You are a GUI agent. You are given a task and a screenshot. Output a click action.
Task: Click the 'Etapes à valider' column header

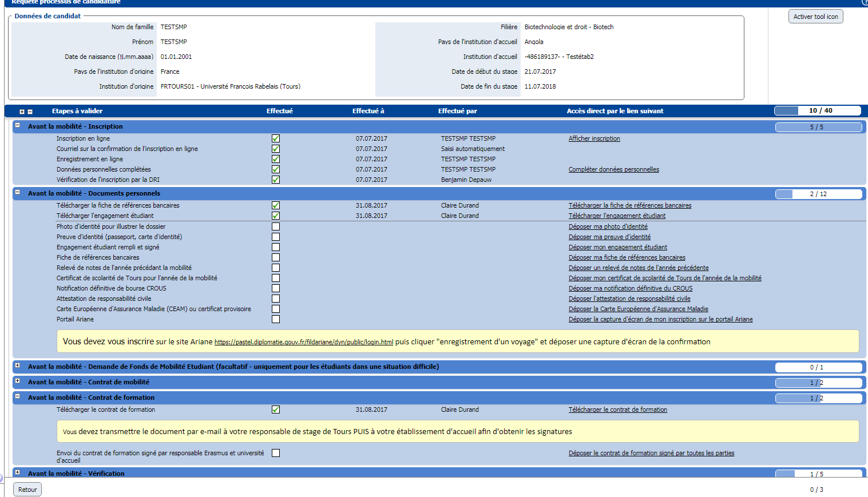click(77, 111)
